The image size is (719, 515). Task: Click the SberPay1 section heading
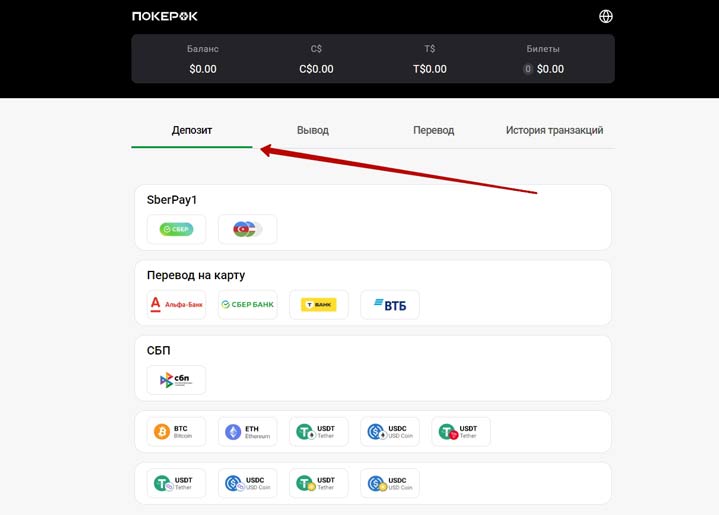coord(172,200)
